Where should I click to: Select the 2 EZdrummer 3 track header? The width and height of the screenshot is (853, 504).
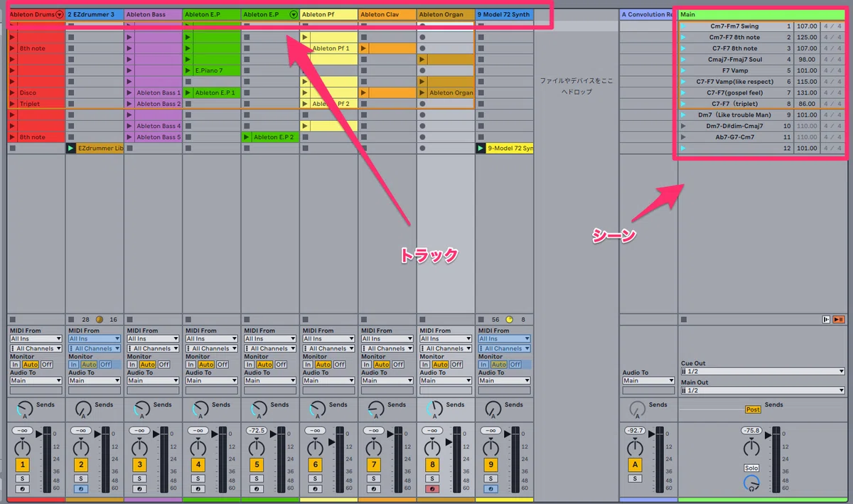point(95,14)
